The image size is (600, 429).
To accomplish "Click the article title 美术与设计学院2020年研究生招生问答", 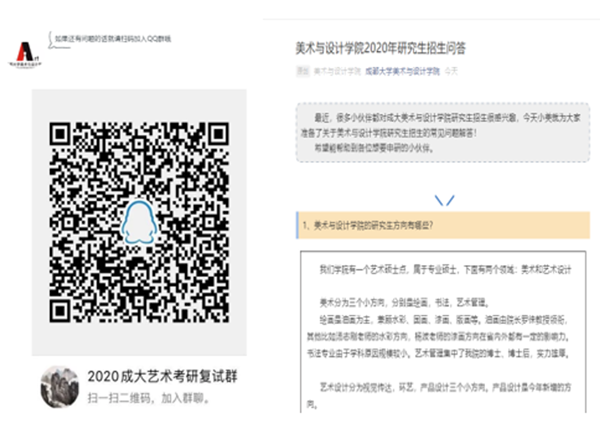I will coord(381,48).
